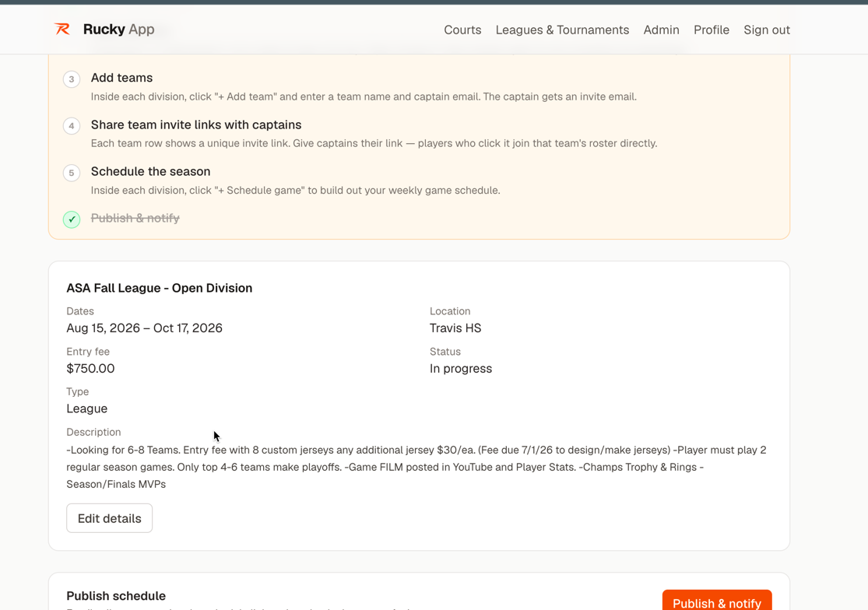Click the $750.00 entry fee value

pyautogui.click(x=90, y=368)
